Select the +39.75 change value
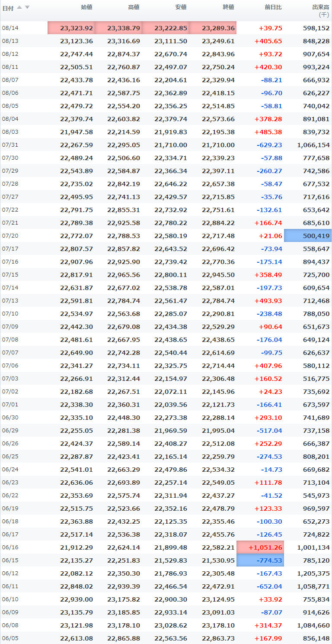Image resolution: width=332 pixels, height=644 pixels. click(x=271, y=28)
